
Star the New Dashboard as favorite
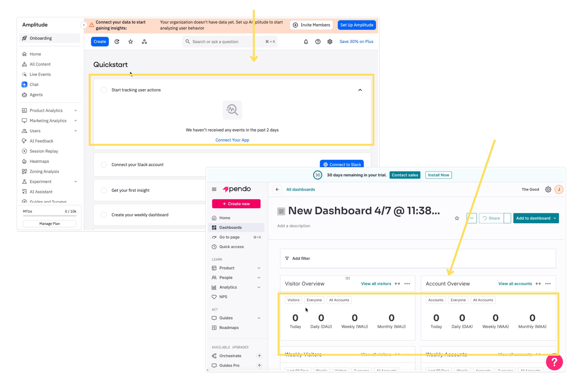coord(457,218)
